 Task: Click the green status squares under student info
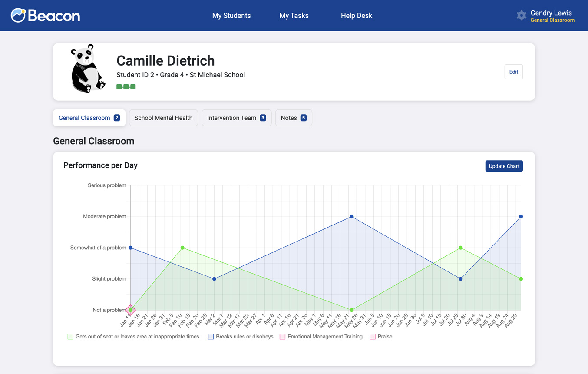126,87
